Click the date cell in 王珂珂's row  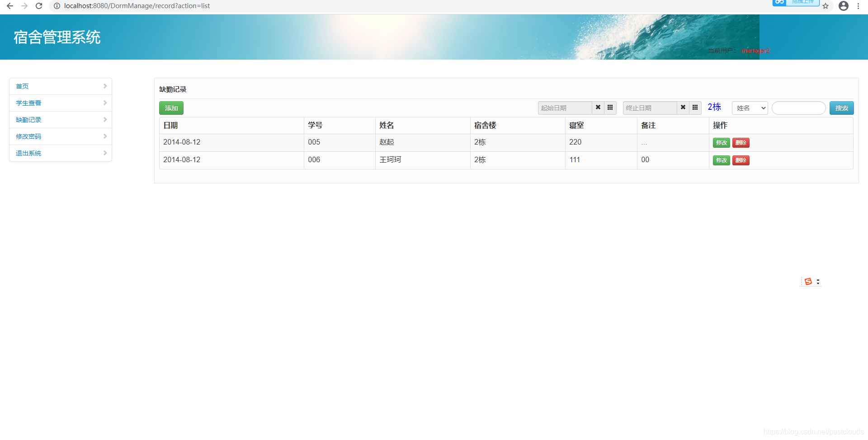[x=231, y=160]
